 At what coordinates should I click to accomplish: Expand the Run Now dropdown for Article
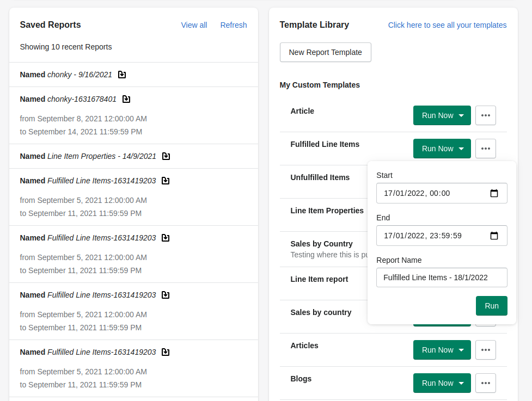[x=462, y=115]
